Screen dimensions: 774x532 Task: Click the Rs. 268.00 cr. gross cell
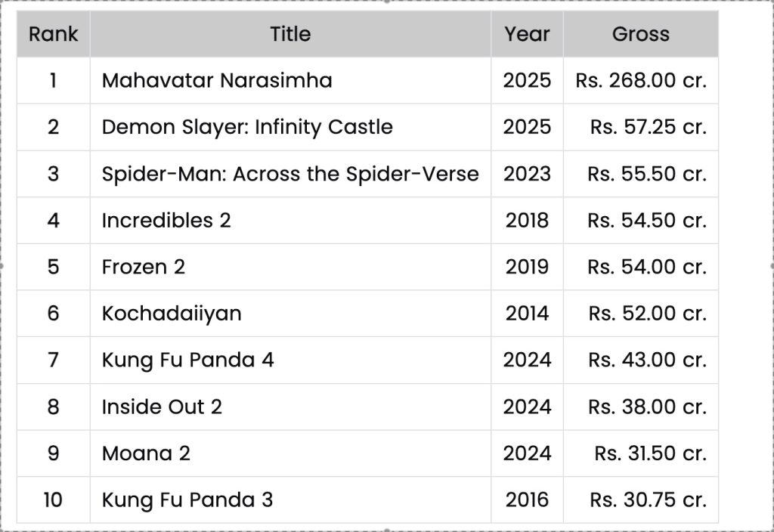click(641, 81)
